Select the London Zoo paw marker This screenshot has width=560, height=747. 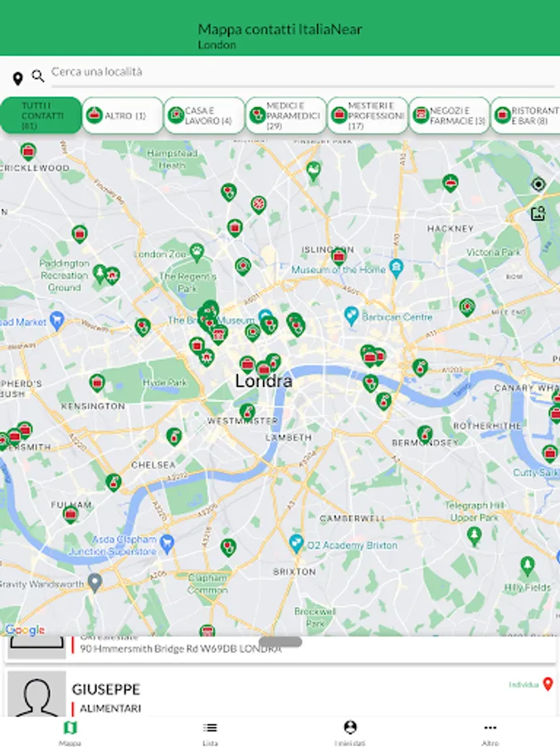coord(197,252)
